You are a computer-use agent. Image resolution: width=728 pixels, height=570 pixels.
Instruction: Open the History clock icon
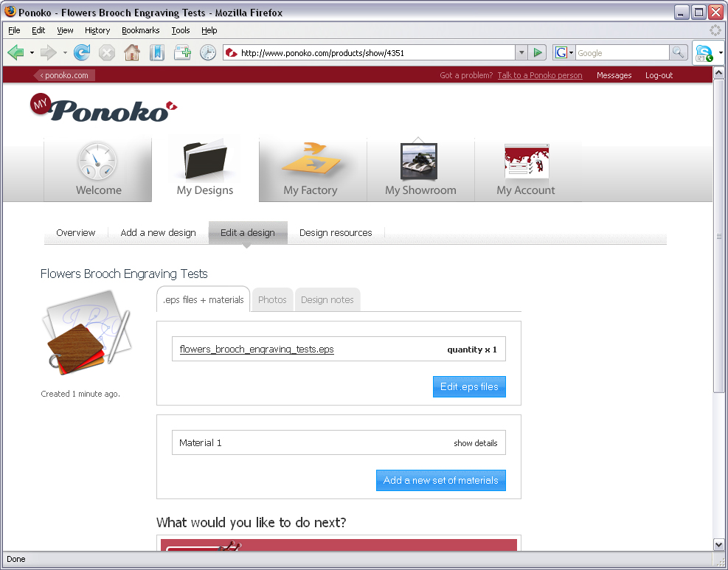[x=208, y=52]
